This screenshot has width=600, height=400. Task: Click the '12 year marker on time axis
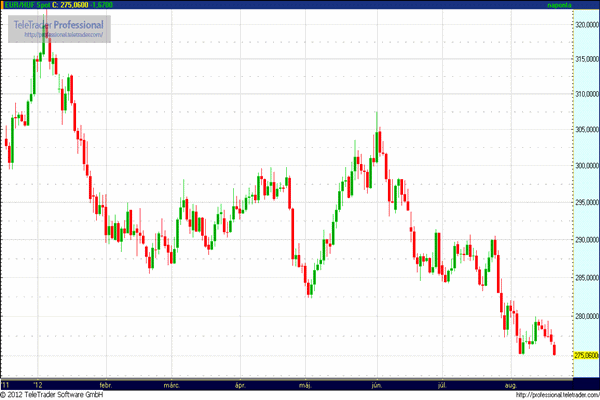[38, 384]
